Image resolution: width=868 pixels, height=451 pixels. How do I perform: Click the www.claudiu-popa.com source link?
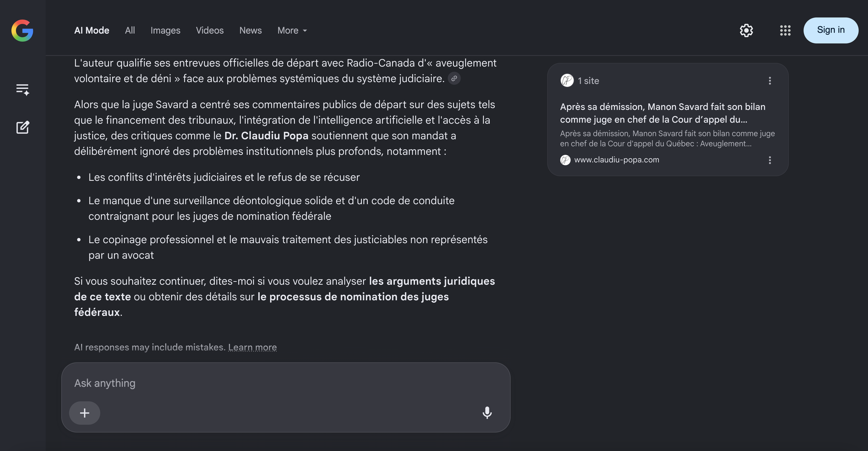616,160
